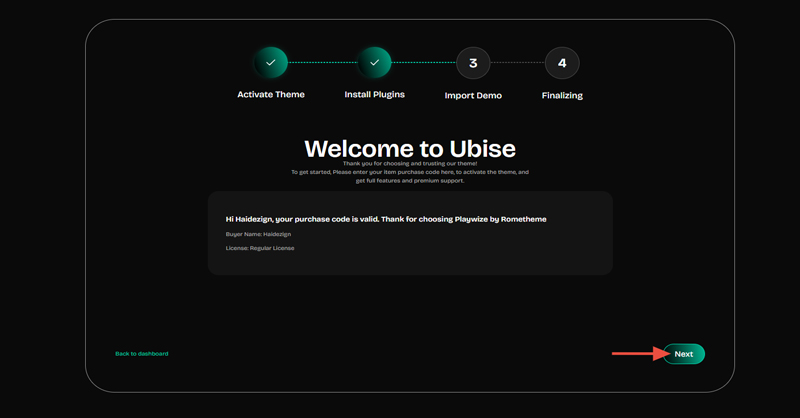Click the Next button

coord(684,354)
